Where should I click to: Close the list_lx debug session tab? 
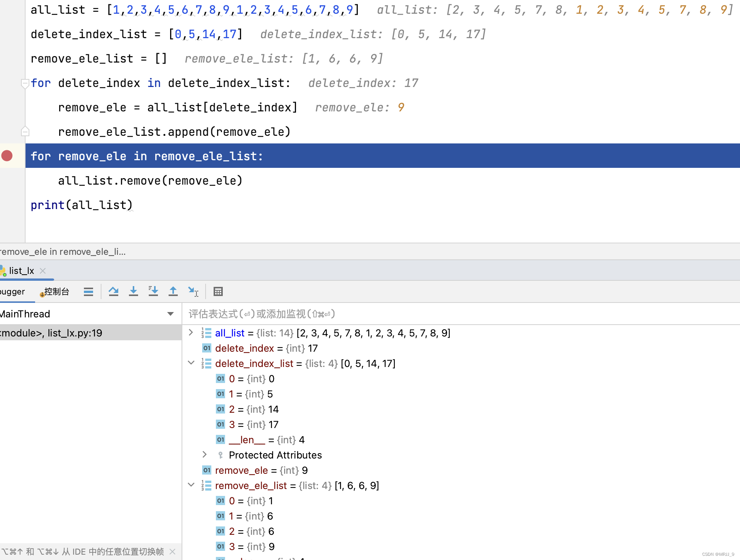point(43,270)
